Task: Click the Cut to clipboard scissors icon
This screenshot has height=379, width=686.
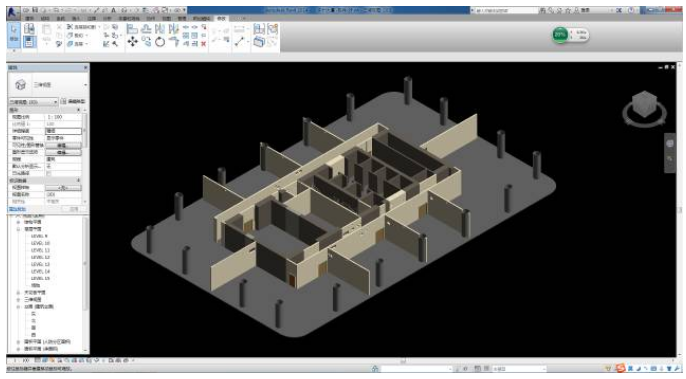Action: pyautogui.click(x=59, y=28)
